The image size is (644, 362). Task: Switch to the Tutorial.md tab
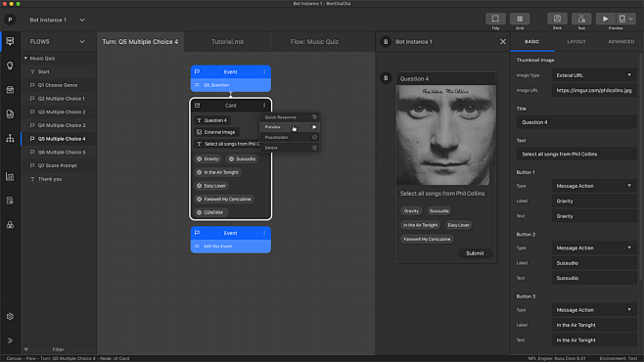[227, 42]
